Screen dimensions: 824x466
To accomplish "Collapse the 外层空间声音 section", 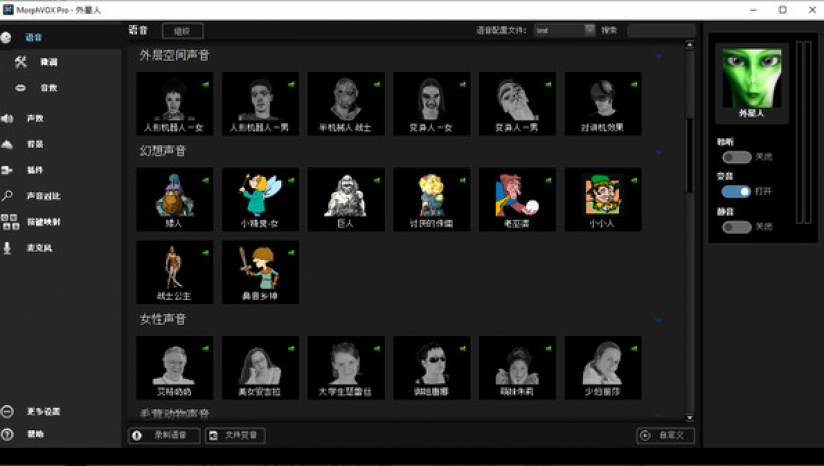I will click(x=658, y=56).
